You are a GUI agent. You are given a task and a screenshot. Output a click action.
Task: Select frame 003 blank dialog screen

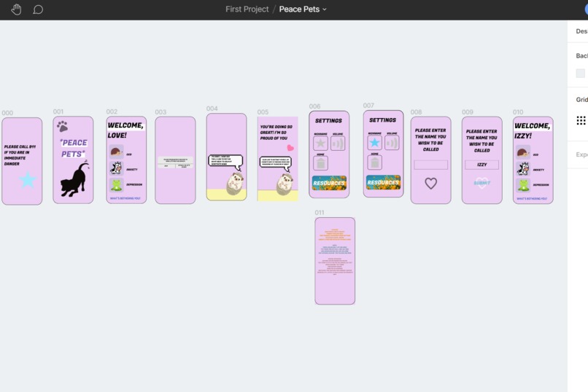(175, 160)
